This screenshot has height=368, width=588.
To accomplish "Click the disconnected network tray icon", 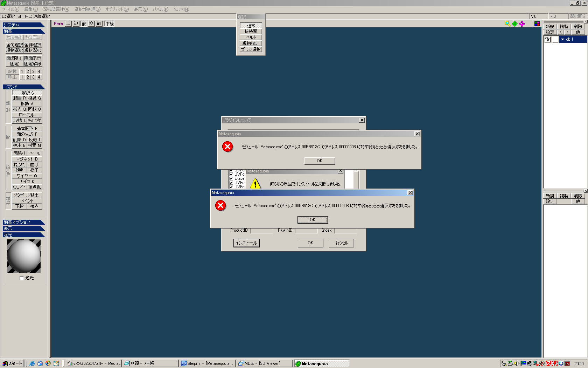I will coord(536,363).
